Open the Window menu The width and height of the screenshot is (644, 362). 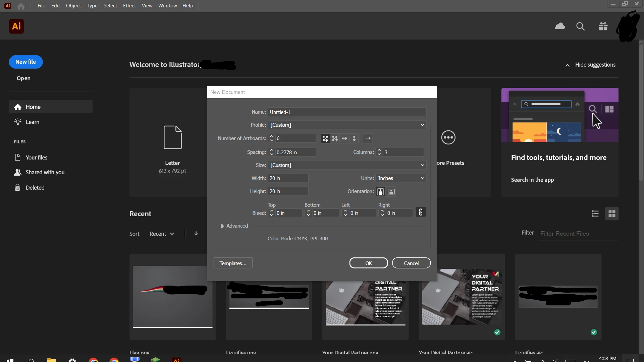coord(167,6)
